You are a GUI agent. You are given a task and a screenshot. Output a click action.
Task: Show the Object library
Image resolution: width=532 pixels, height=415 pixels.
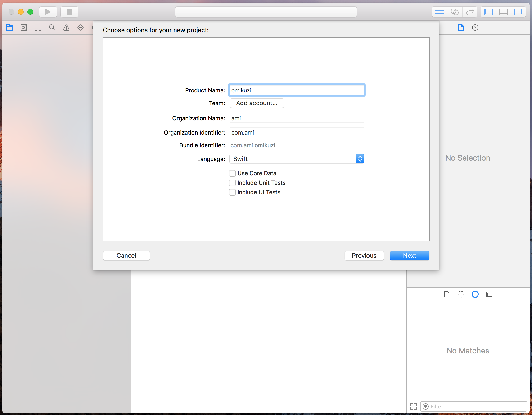tap(475, 294)
